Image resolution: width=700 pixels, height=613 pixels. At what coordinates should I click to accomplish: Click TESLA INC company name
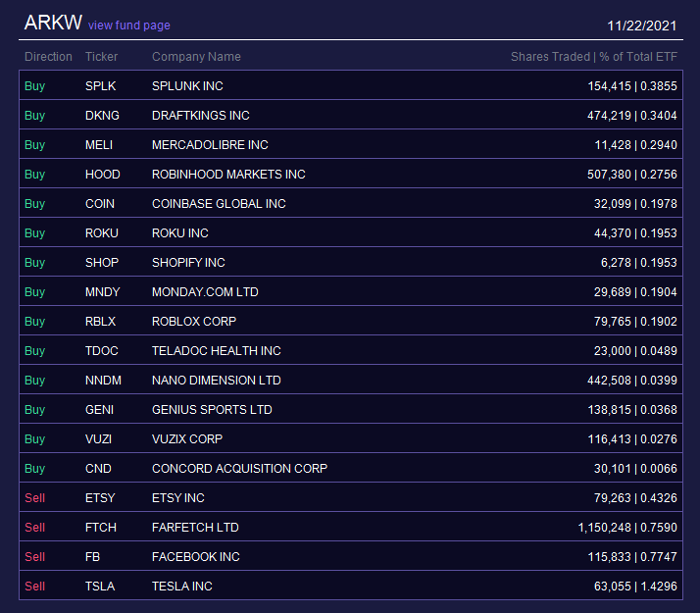tap(182, 587)
